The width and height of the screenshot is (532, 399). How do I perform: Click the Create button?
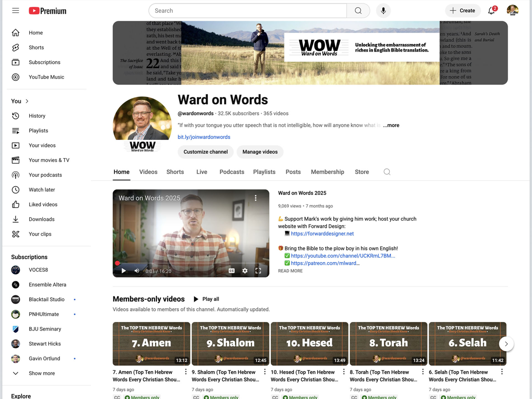pyautogui.click(x=462, y=11)
